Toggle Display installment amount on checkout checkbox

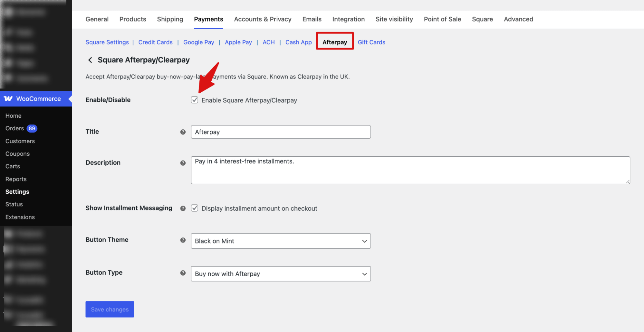195,208
